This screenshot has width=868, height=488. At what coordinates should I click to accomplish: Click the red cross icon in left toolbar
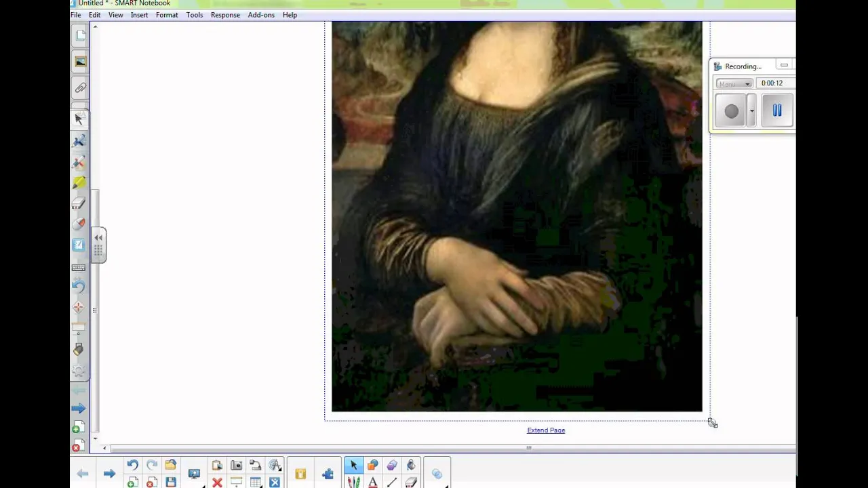79,307
